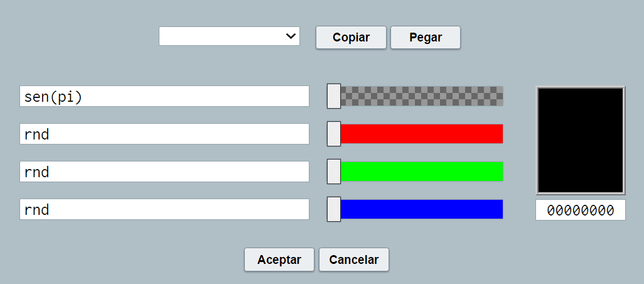Focus the rnd field beside the red slider
The image size is (644, 284).
(x=164, y=134)
